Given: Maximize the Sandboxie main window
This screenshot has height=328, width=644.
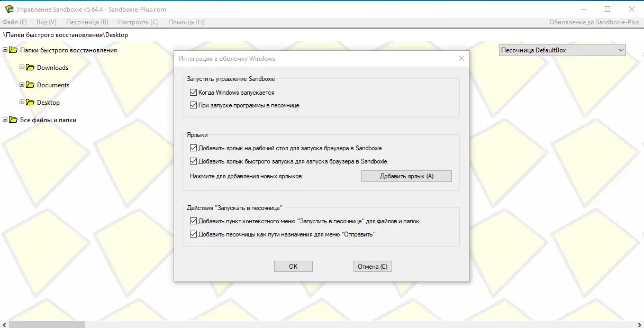Looking at the screenshot, I should coord(607,9).
